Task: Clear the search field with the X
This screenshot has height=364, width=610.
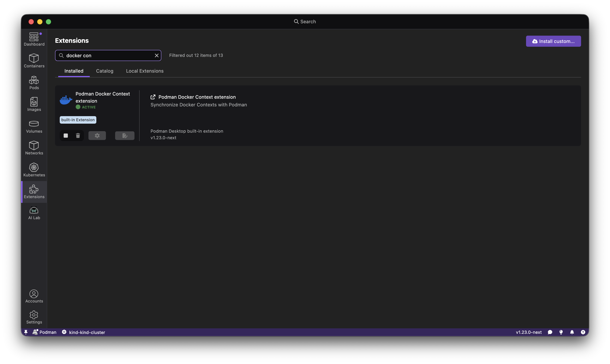Action: (x=157, y=55)
